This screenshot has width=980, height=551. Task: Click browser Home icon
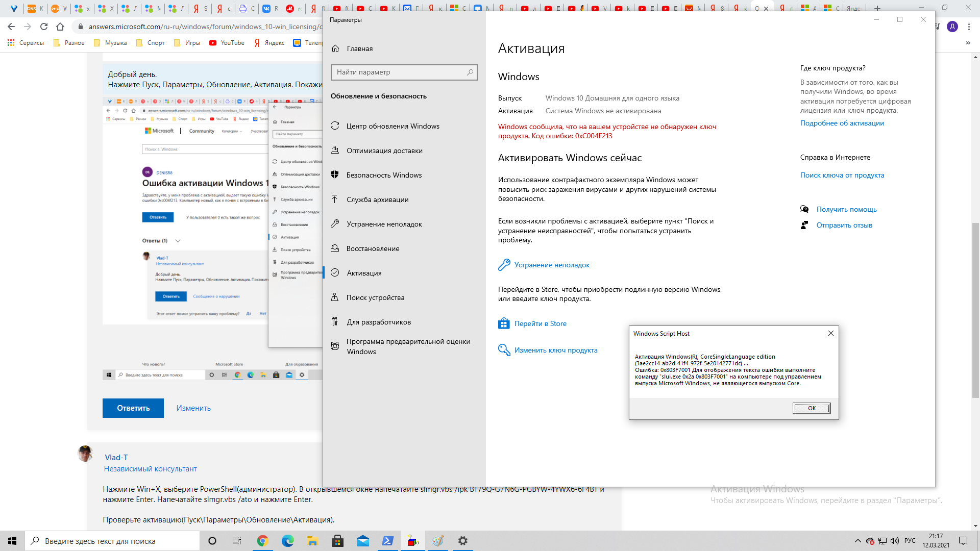point(60,27)
